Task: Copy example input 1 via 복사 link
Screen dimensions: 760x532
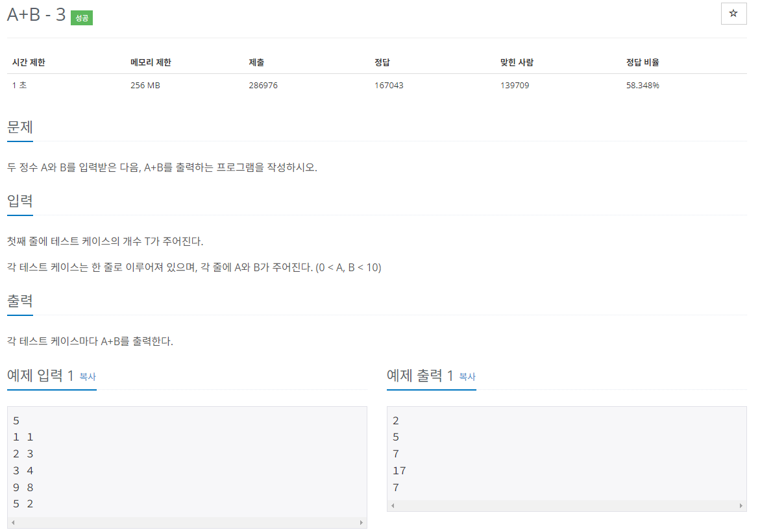Action: tap(88, 376)
